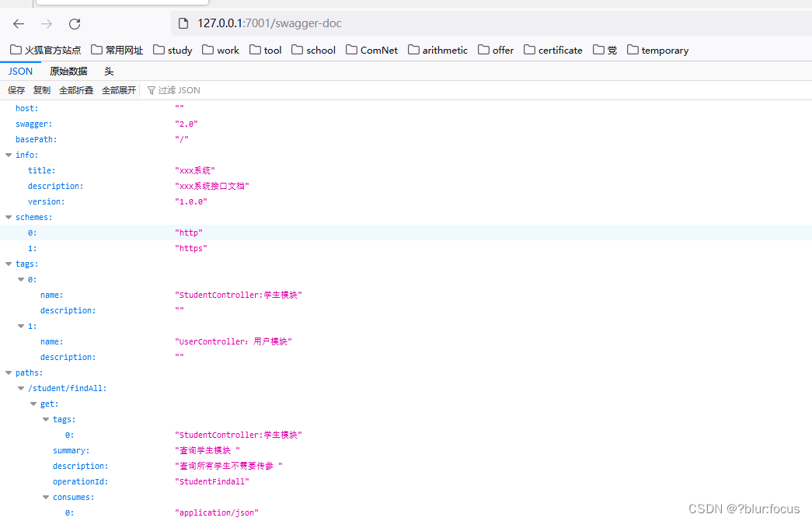Open the school bookmark folder

click(313, 51)
